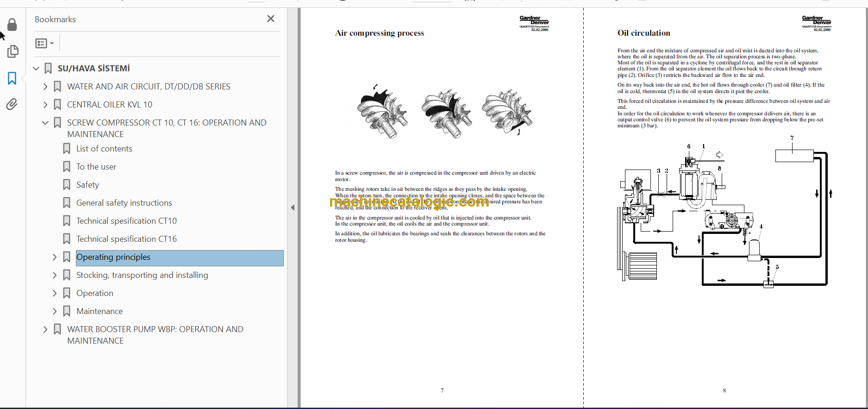Close the Bookmarks panel
The width and height of the screenshot is (868, 409).
(271, 19)
